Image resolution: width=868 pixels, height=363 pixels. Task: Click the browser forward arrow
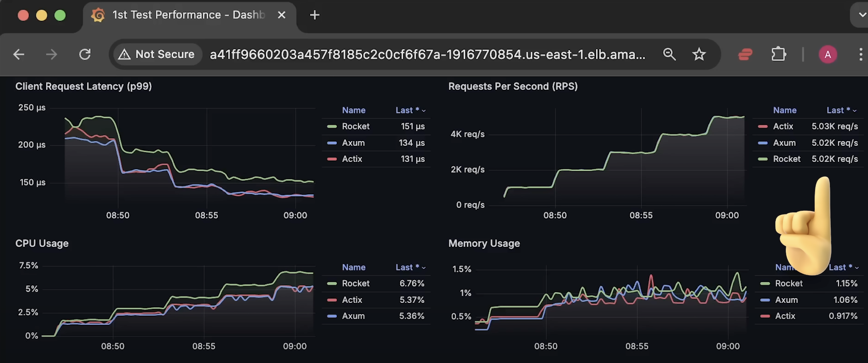(x=51, y=54)
